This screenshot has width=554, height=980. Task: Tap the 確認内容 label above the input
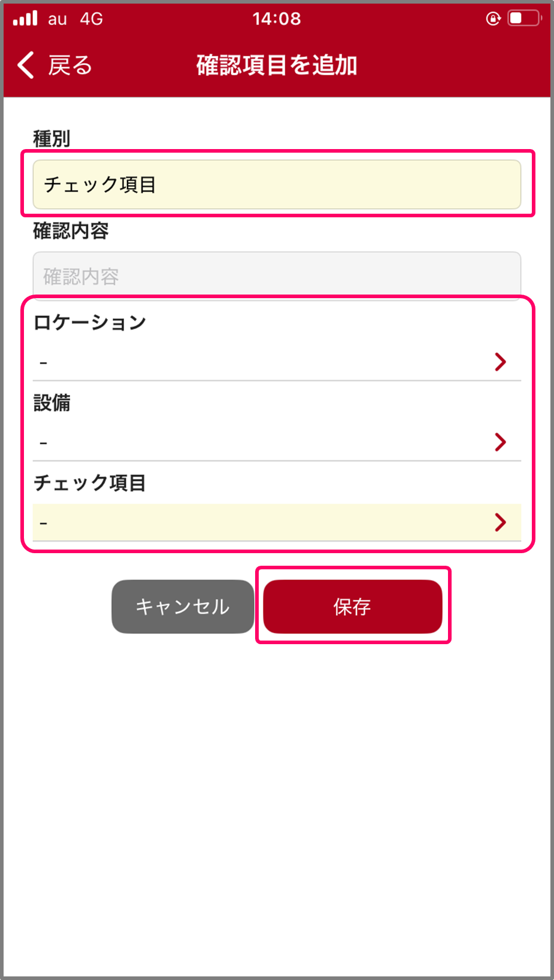point(71,230)
